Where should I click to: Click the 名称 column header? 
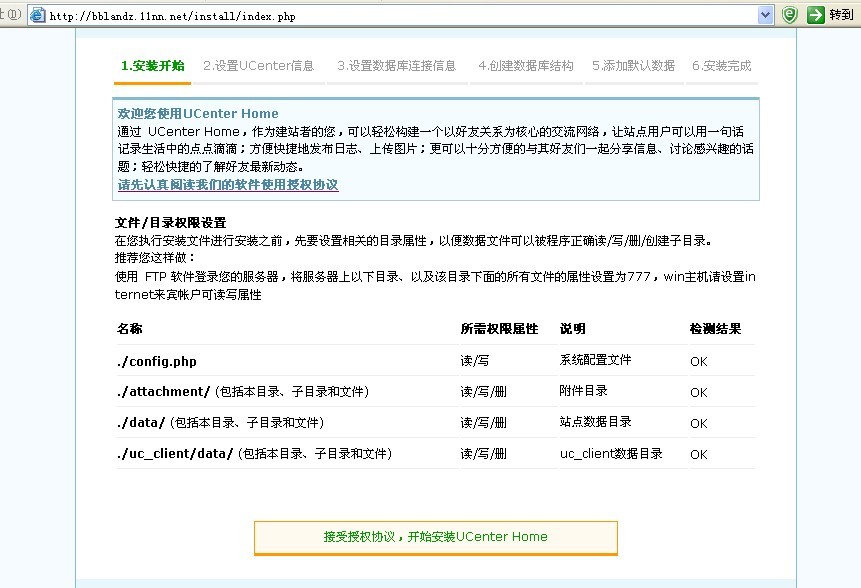(130, 329)
